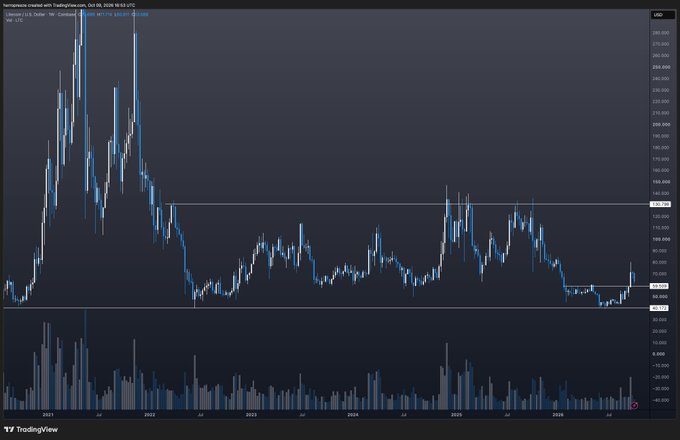Click the 100.000 price axis label

tap(661, 239)
